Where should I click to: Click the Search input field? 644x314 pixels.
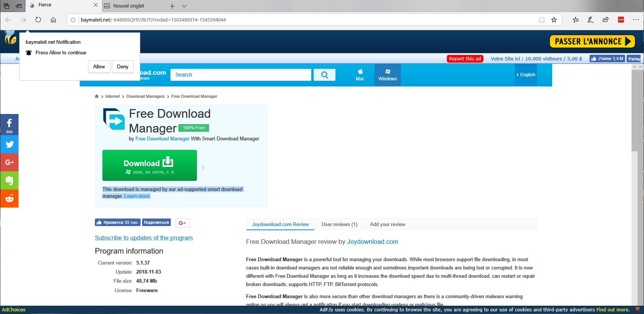tap(241, 75)
